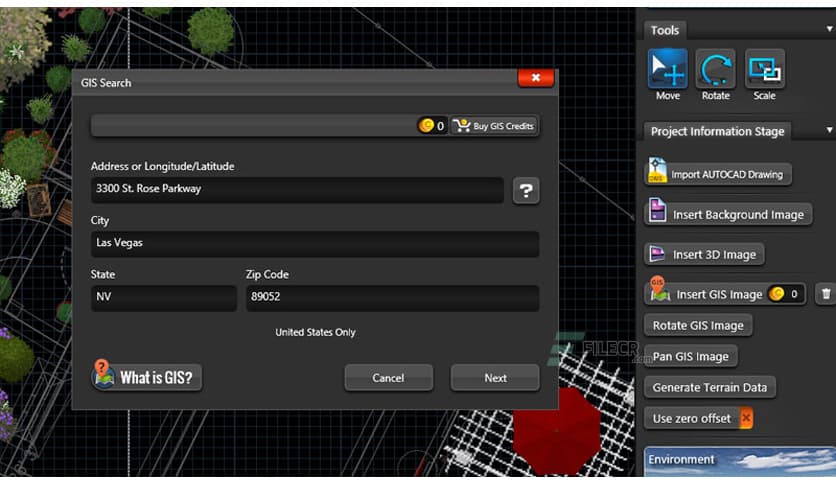
Task: Click Insert 3D Image
Action: pos(704,254)
